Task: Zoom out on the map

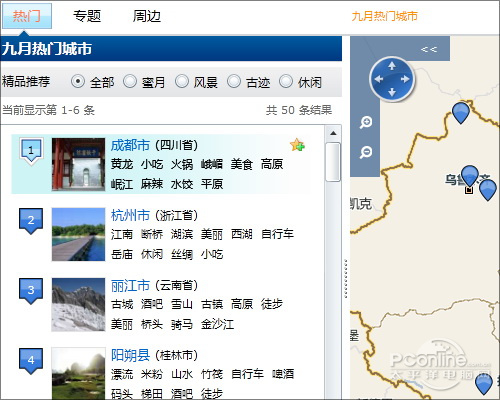Action: coord(366,152)
